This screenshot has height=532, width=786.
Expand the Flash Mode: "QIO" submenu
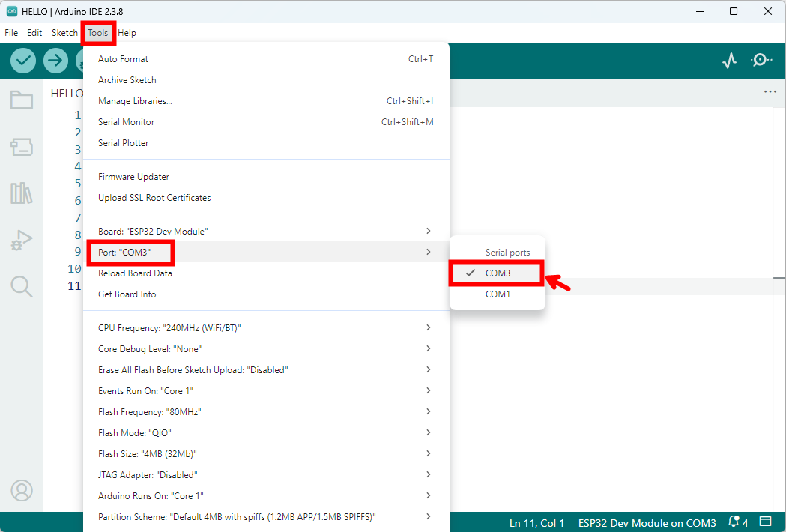266,433
